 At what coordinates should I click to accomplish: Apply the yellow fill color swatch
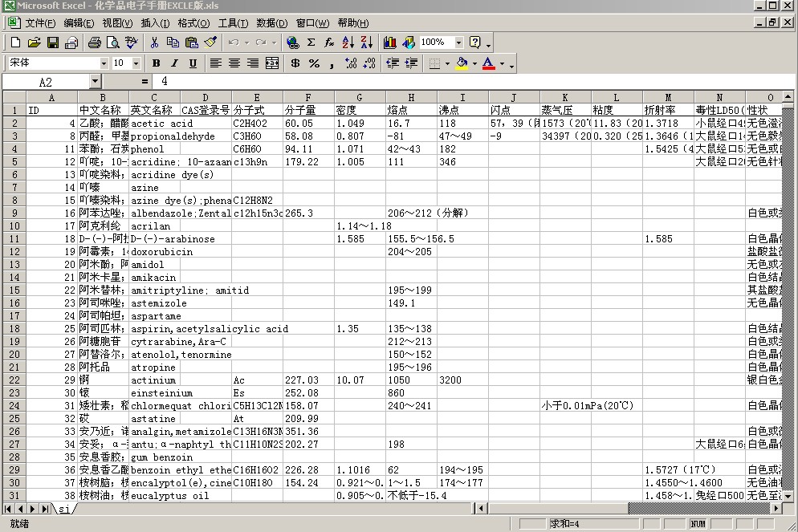click(x=462, y=63)
